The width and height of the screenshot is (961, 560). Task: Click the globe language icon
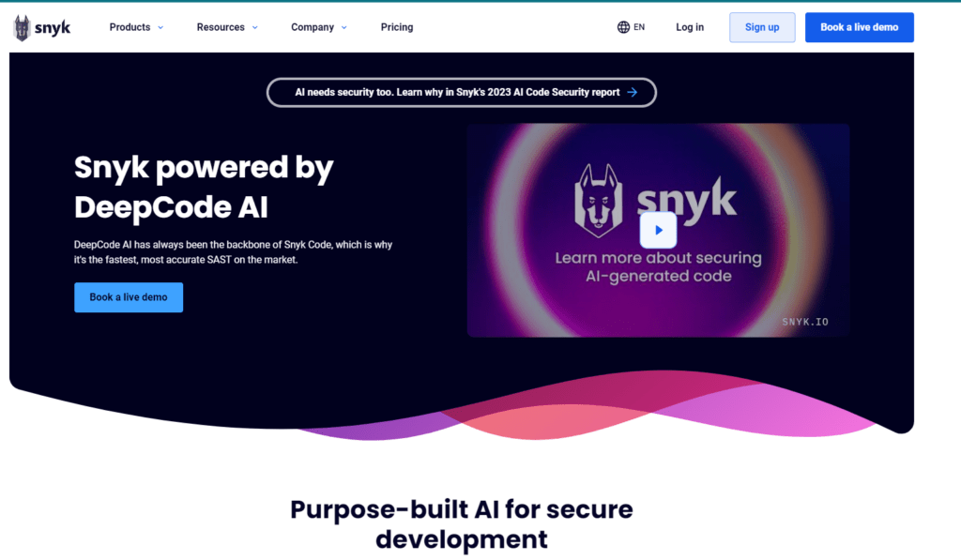(x=623, y=27)
